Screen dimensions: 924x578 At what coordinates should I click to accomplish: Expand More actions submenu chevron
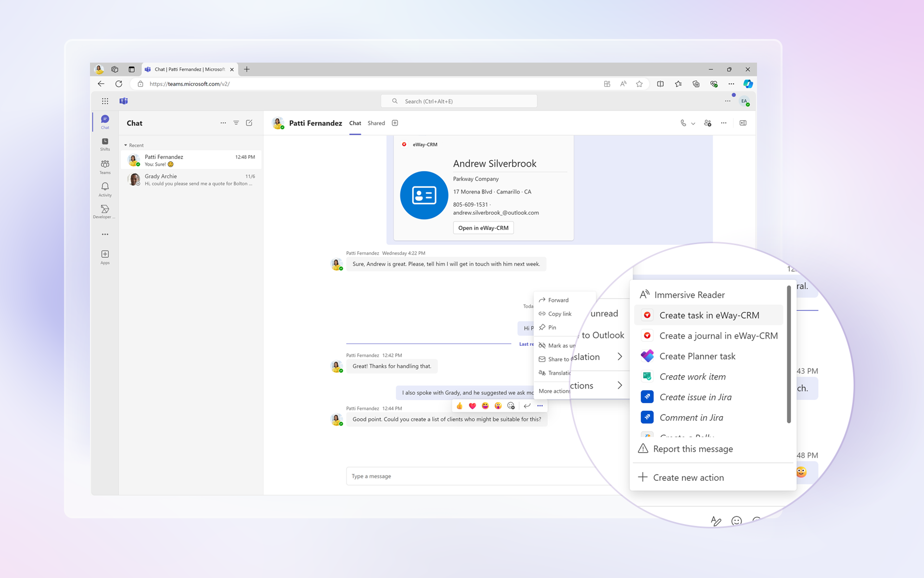click(x=620, y=385)
